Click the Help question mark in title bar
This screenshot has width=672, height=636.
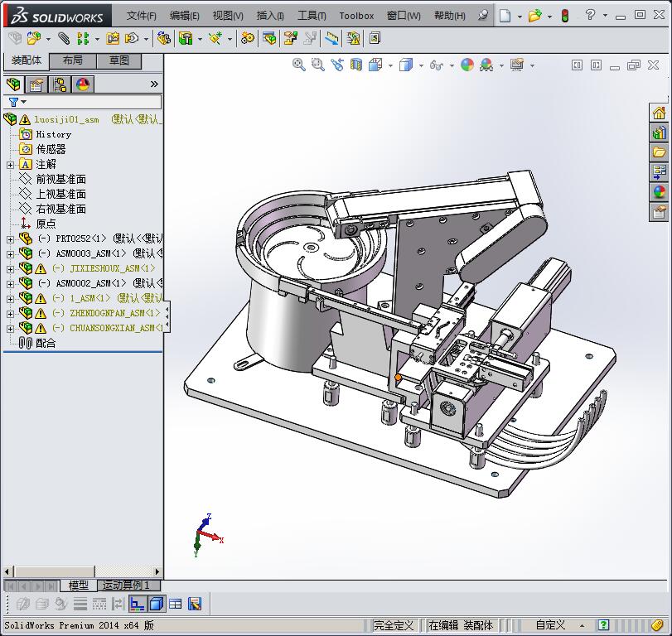(x=590, y=16)
